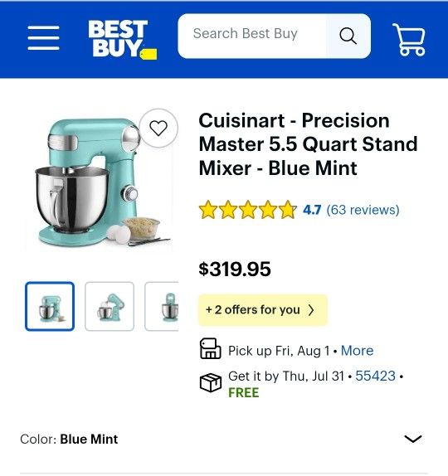Click the magnifying glass search icon
The height and width of the screenshot is (476, 448).
coord(348,36)
